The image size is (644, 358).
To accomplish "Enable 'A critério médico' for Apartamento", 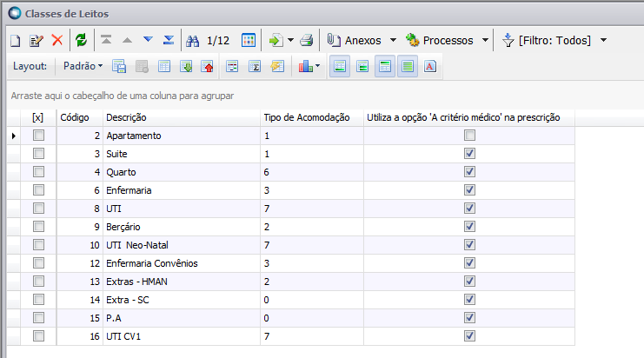I will pos(469,135).
